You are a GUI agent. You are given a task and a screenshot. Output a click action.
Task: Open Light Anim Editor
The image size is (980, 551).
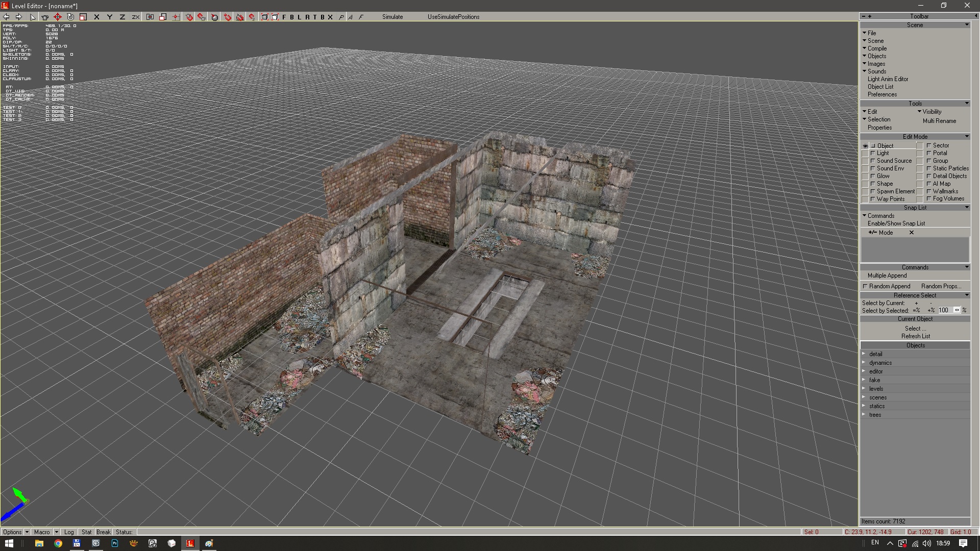[888, 79]
